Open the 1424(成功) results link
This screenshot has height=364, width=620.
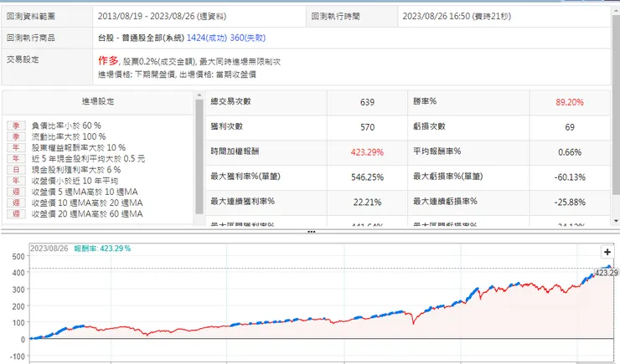pos(207,38)
